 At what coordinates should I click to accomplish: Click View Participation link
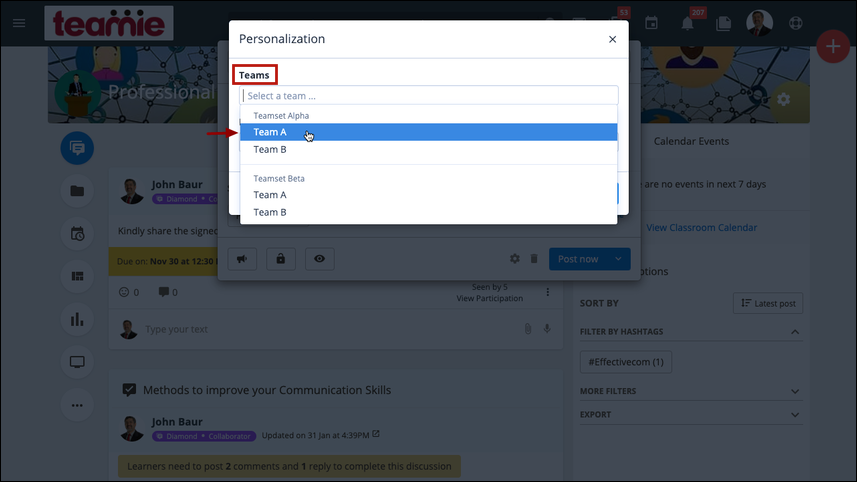490,298
